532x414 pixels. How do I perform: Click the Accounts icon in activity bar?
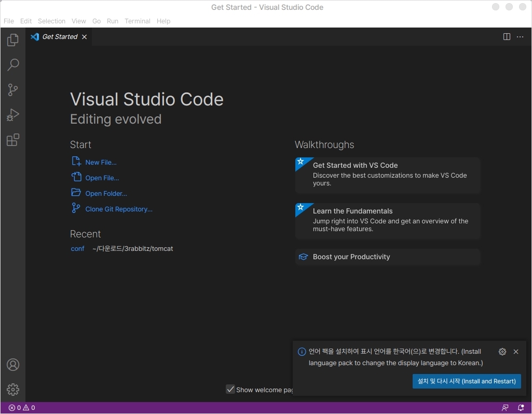[13, 365]
